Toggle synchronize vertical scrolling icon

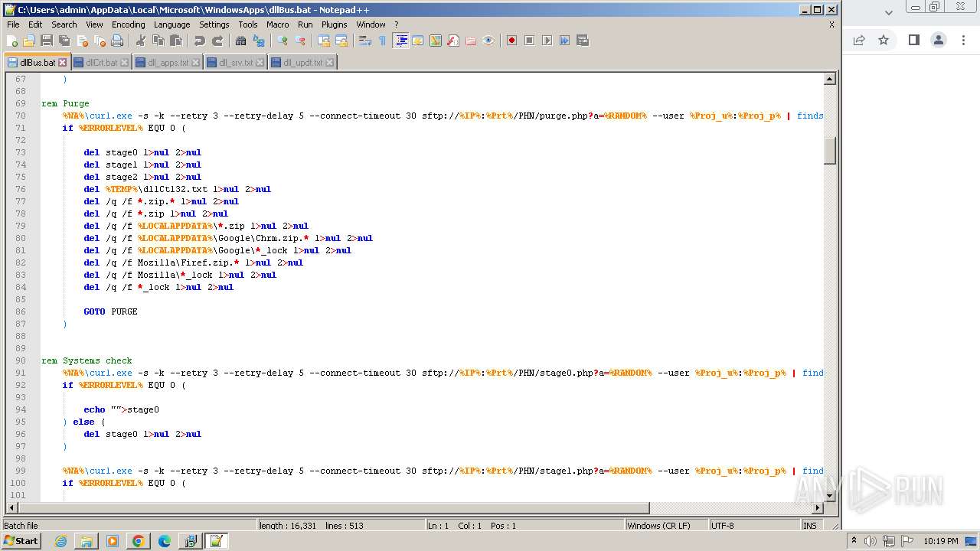click(x=324, y=41)
